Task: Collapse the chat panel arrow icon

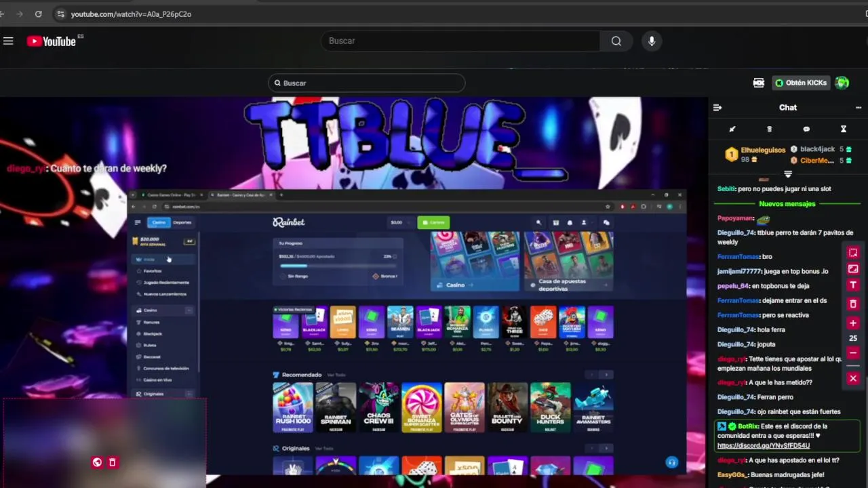Action: pyautogui.click(x=717, y=107)
